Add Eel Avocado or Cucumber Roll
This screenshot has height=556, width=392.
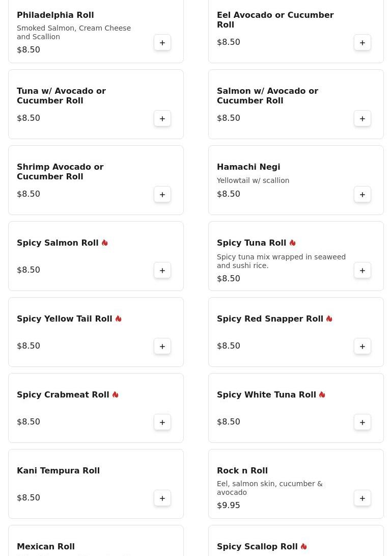click(x=362, y=43)
